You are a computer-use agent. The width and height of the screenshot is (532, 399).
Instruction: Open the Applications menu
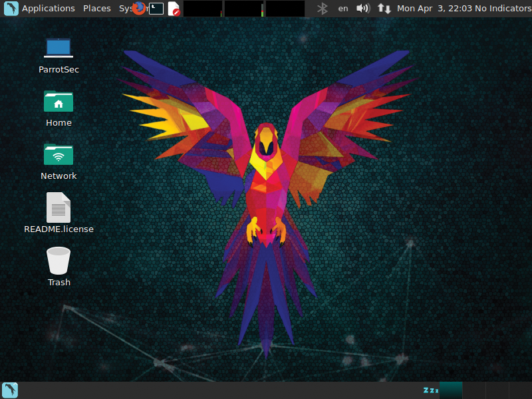48,8
